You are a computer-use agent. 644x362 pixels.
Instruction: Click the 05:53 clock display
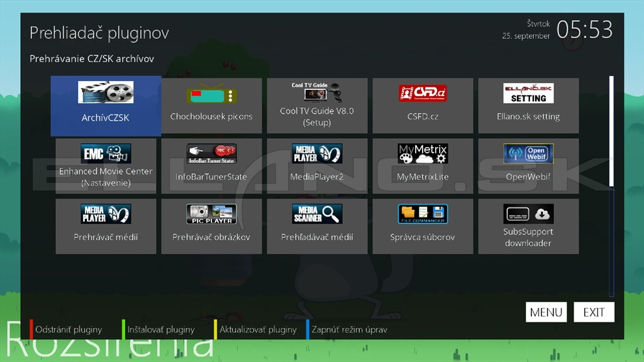click(x=584, y=30)
